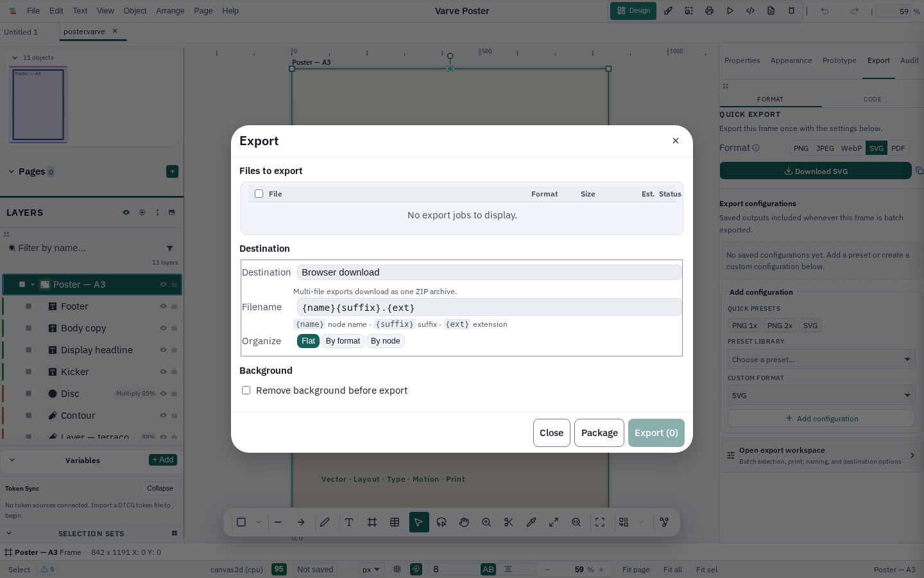
Task: Click the add page plus icon
Action: 172,171
